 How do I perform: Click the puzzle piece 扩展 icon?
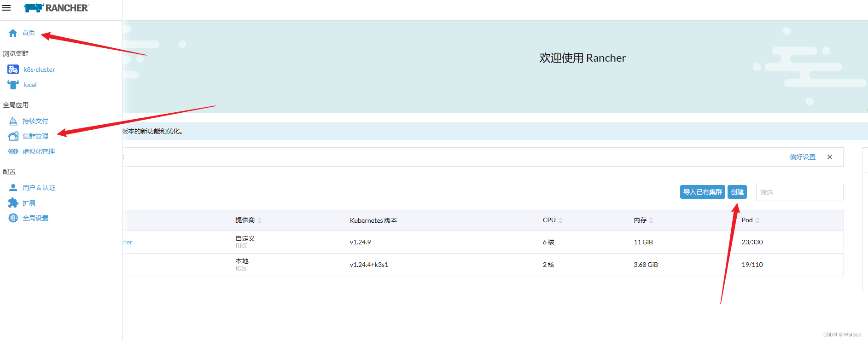pos(13,203)
